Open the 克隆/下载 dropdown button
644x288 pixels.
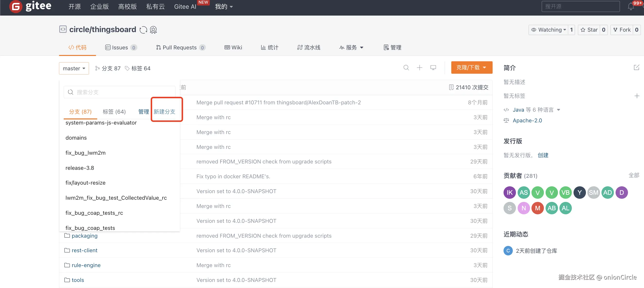471,68
